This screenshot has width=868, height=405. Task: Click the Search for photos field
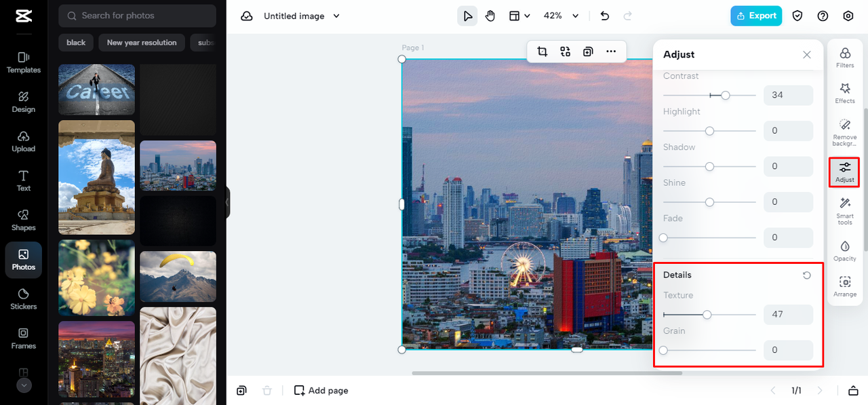click(137, 16)
